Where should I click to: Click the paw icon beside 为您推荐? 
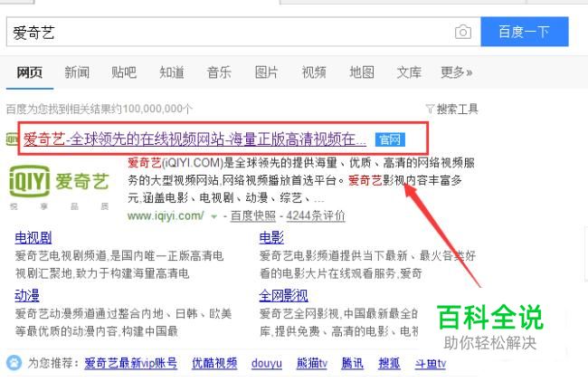[14, 363]
